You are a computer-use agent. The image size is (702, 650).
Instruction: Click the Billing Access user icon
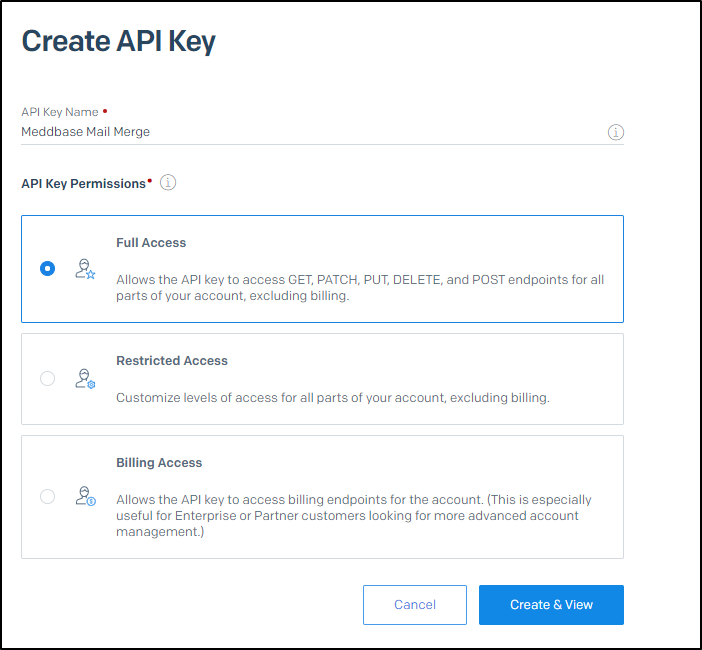(x=85, y=496)
